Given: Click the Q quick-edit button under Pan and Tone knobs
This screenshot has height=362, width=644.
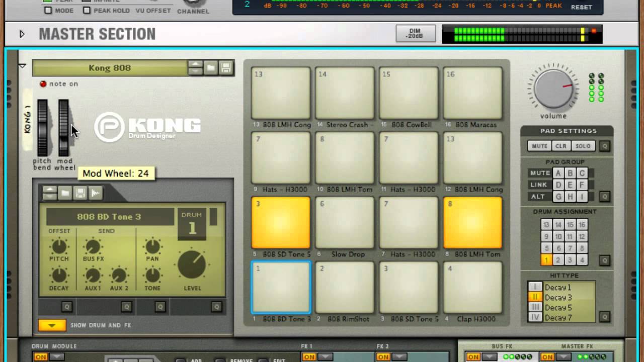Looking at the screenshot, I should (160, 306).
